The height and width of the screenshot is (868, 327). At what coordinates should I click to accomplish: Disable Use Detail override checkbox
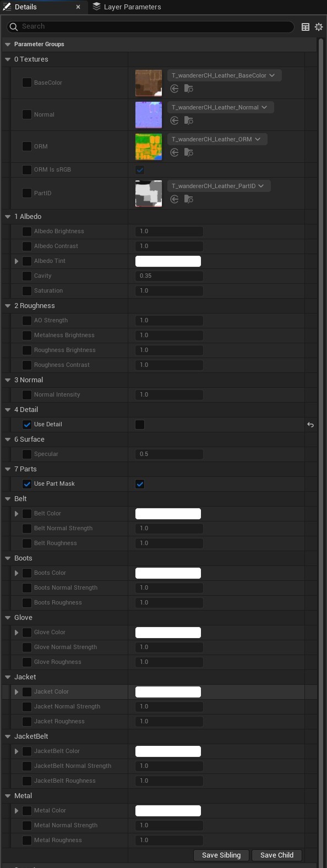point(26,425)
